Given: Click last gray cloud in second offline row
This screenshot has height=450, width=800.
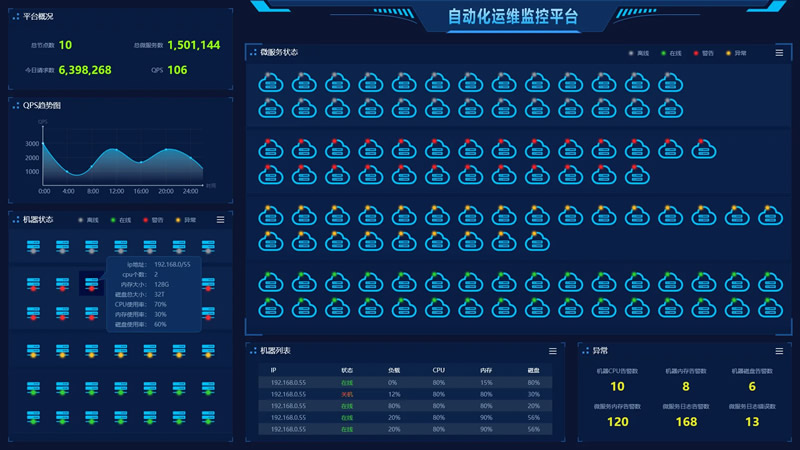Looking at the screenshot, I should tap(670, 108).
